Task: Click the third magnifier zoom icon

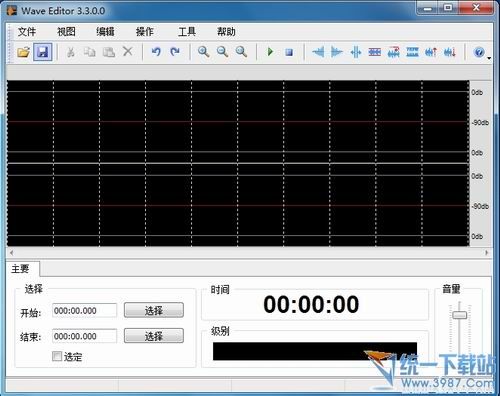Action: (241, 52)
